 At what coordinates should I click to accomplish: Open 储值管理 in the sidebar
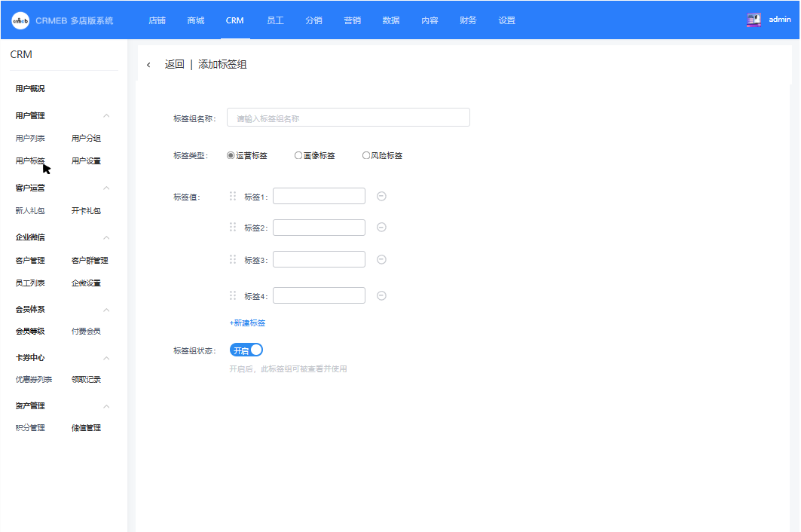click(87, 428)
